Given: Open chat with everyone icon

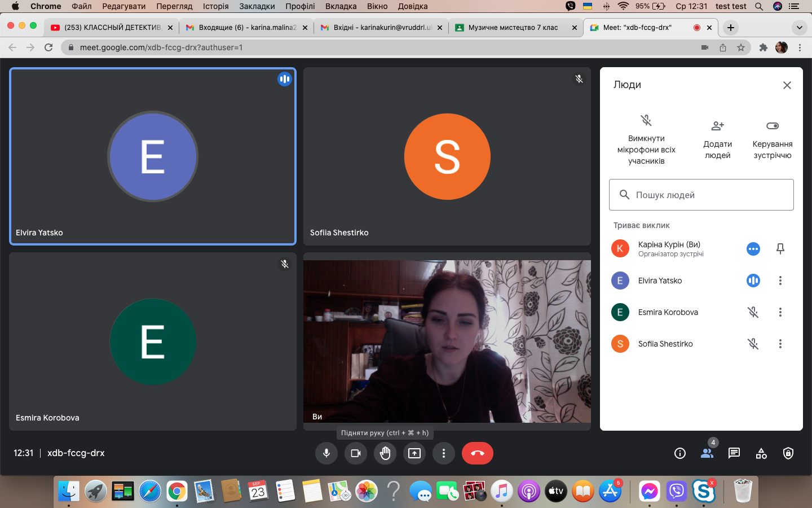Looking at the screenshot, I should [x=734, y=453].
